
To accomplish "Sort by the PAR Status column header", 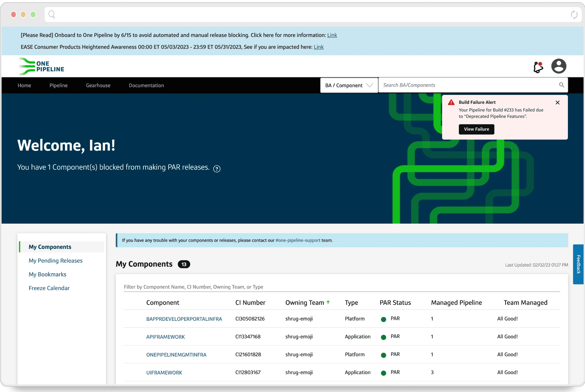I will pyautogui.click(x=395, y=302).
